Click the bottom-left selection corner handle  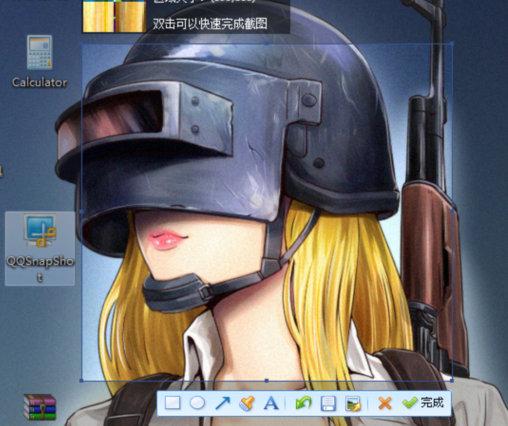[x=82, y=380]
